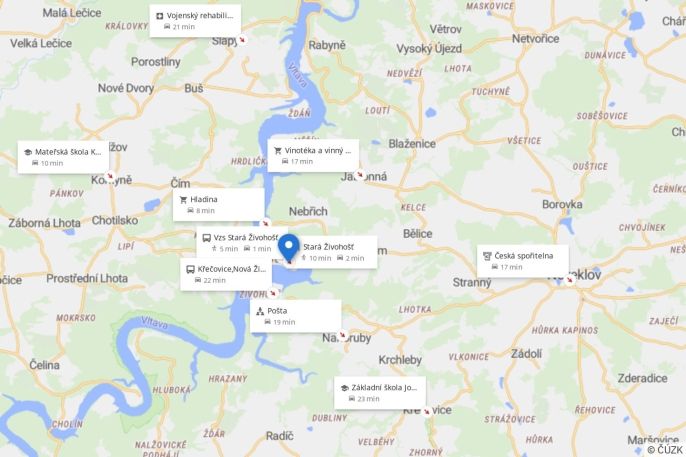Click the red arrow marker near Slapy
The image size is (686, 457).
click(242, 40)
